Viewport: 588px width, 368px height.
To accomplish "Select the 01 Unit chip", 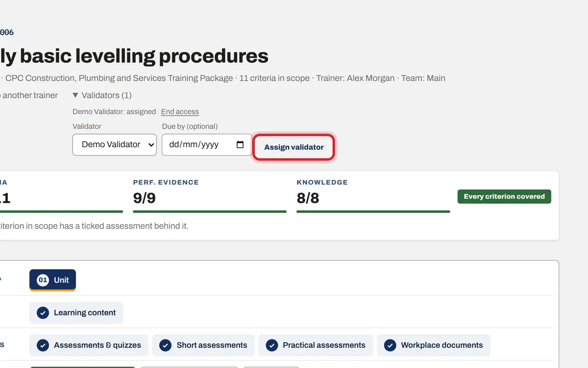I will (52, 280).
